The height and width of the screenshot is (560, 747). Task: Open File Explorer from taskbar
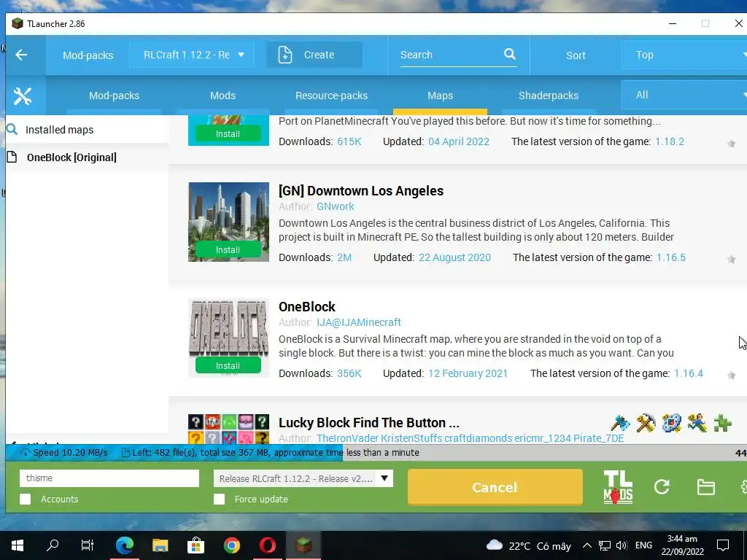pyautogui.click(x=160, y=545)
